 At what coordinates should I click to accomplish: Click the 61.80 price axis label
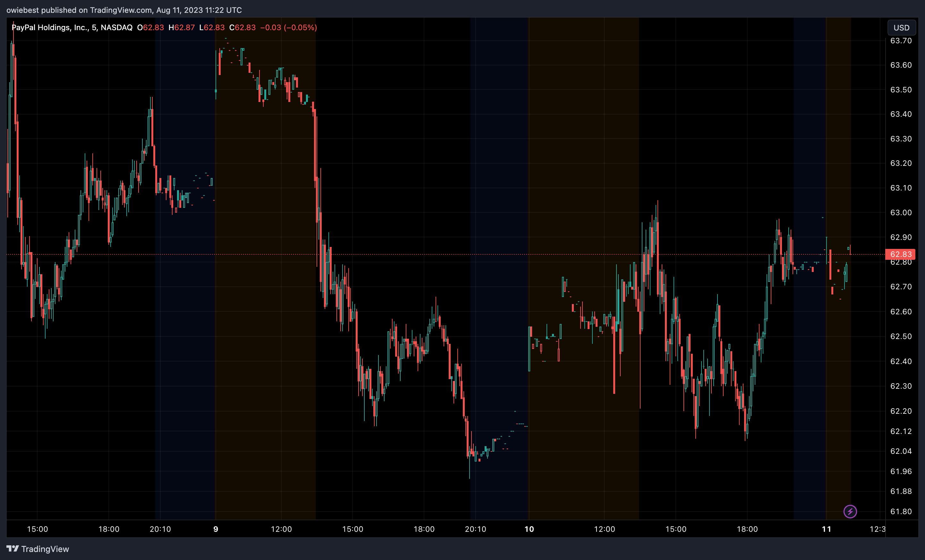pyautogui.click(x=901, y=512)
